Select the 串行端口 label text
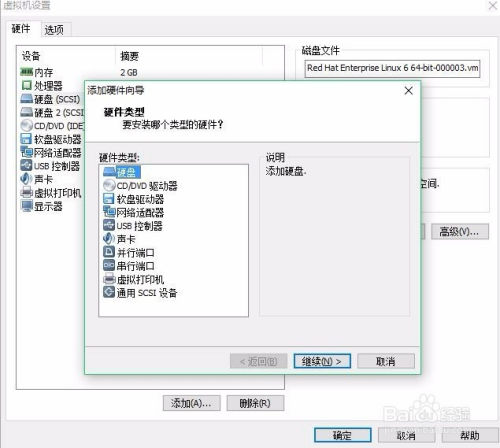The image size is (500, 448). pyautogui.click(x=136, y=266)
